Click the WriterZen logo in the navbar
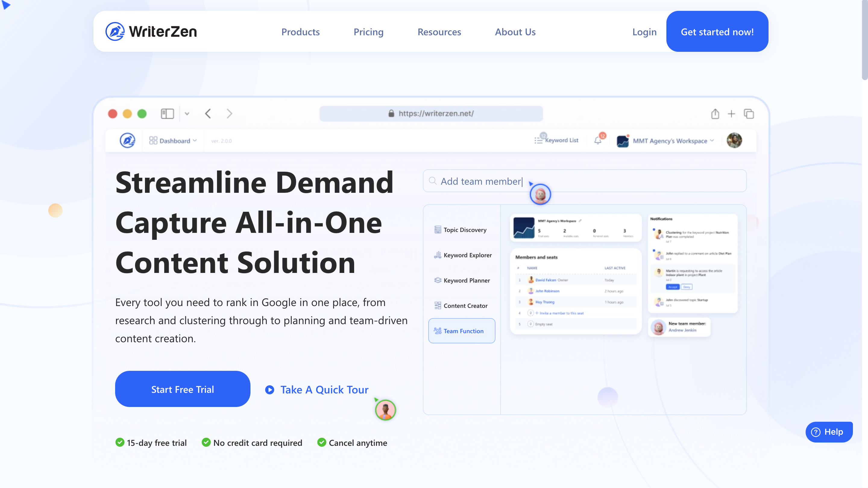Viewport: 868px width, 488px height. click(x=151, y=31)
